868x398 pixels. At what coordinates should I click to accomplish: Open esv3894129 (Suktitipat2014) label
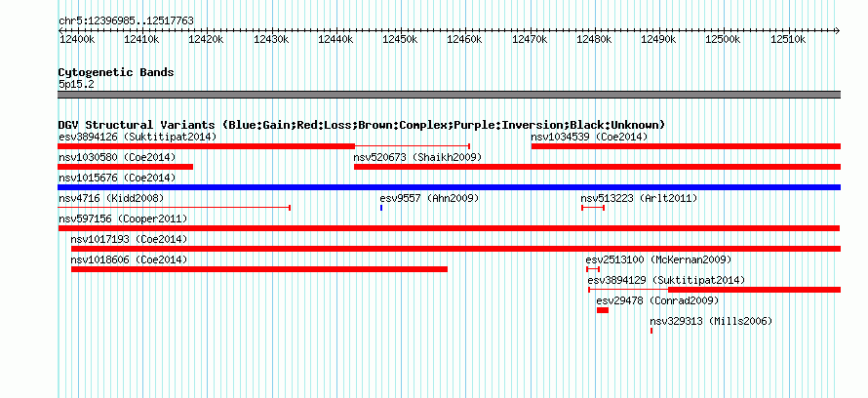pos(666,280)
